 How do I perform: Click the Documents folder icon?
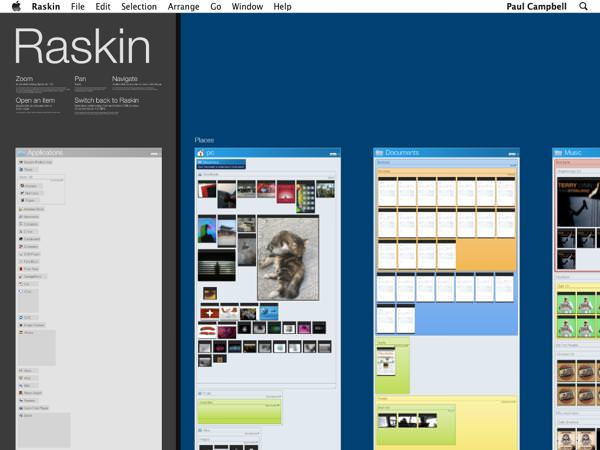[x=379, y=153]
